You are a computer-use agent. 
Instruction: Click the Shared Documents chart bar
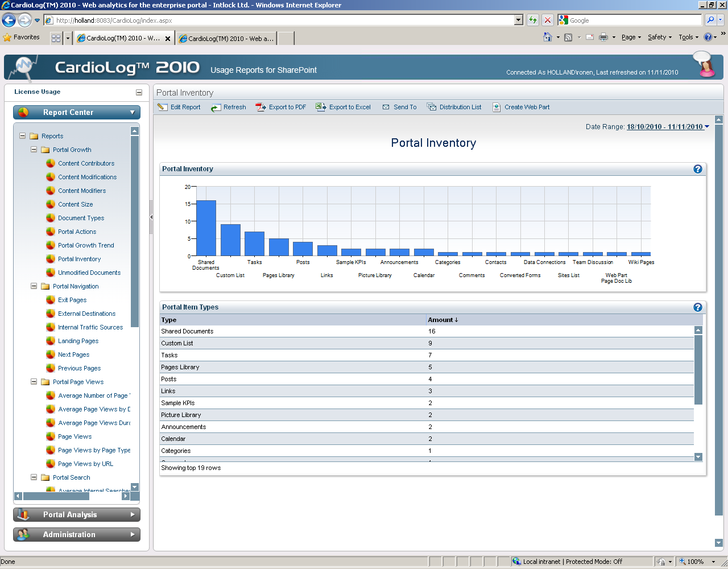[x=206, y=228]
